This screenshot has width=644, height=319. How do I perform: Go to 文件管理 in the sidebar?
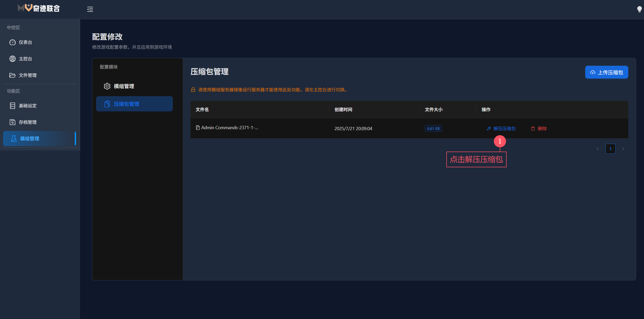pyautogui.click(x=40, y=75)
